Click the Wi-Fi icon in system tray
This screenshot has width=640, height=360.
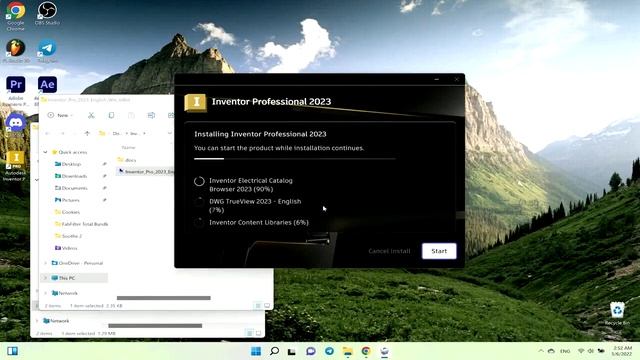(581, 351)
